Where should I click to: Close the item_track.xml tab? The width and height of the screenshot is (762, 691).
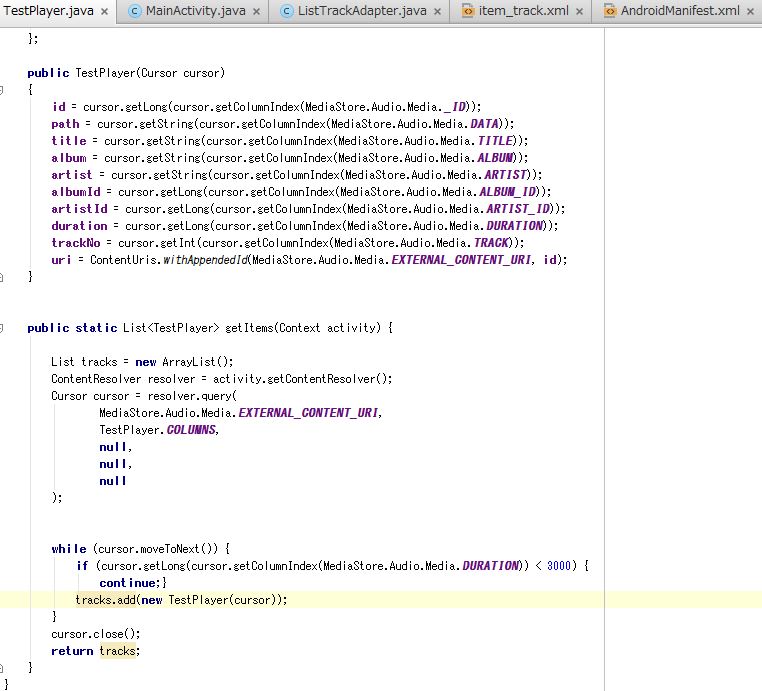[x=579, y=12]
